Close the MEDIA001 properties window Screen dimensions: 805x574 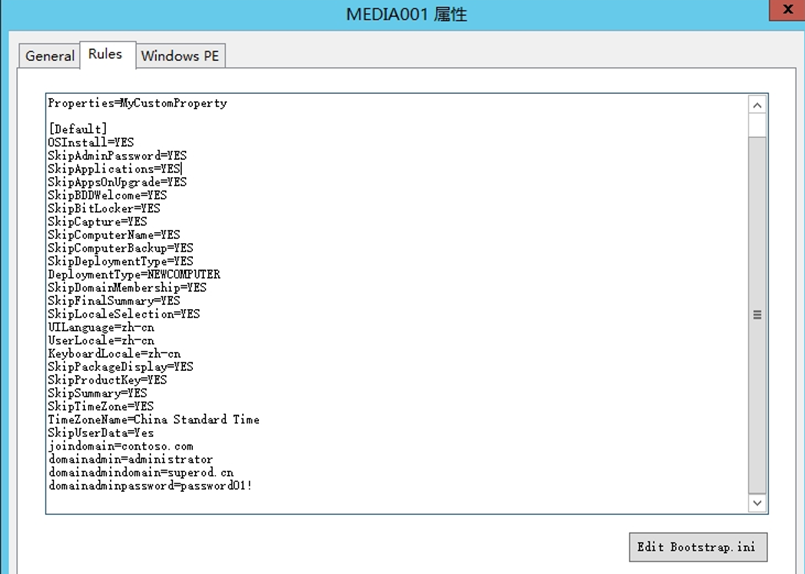tap(787, 9)
